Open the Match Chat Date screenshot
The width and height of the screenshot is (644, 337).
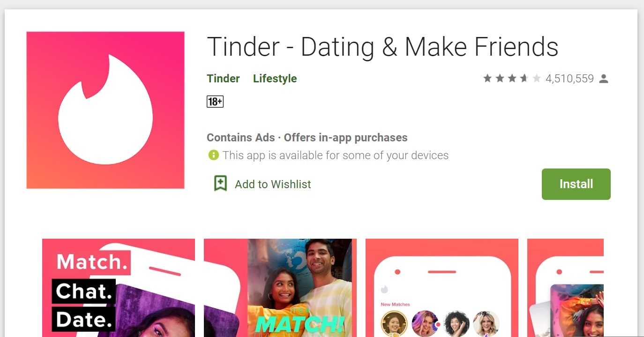119,288
